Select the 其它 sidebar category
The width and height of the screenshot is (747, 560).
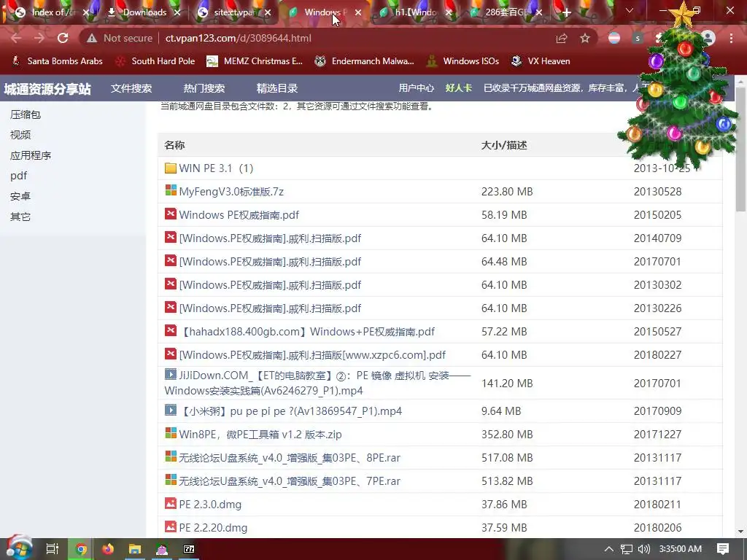click(20, 217)
